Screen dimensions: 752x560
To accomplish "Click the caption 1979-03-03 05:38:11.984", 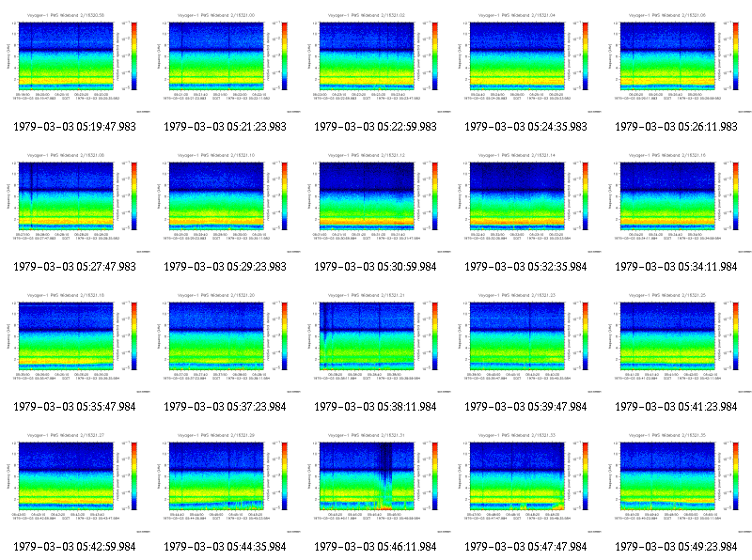I will point(375,407).
